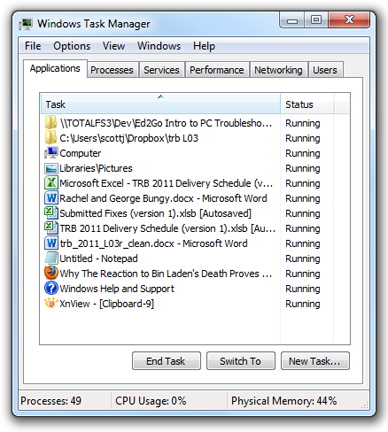Switch to the Networking tab
Screen dimensions: 388x432
click(278, 70)
